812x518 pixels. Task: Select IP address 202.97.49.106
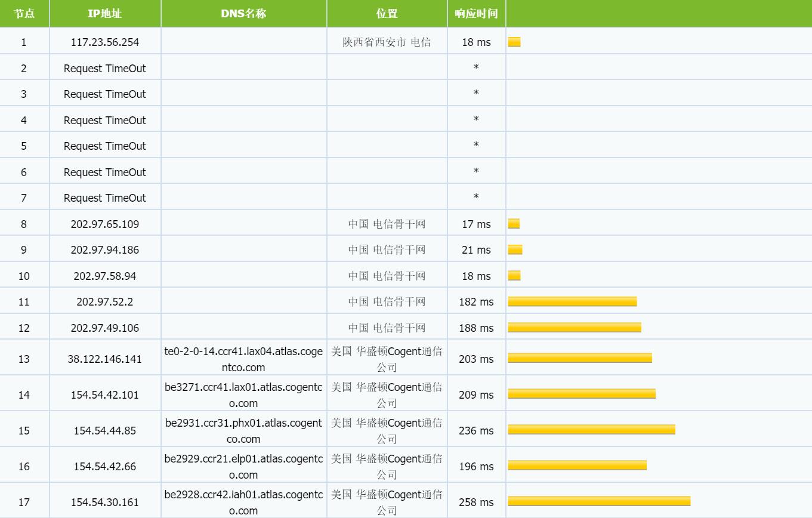[x=105, y=328]
